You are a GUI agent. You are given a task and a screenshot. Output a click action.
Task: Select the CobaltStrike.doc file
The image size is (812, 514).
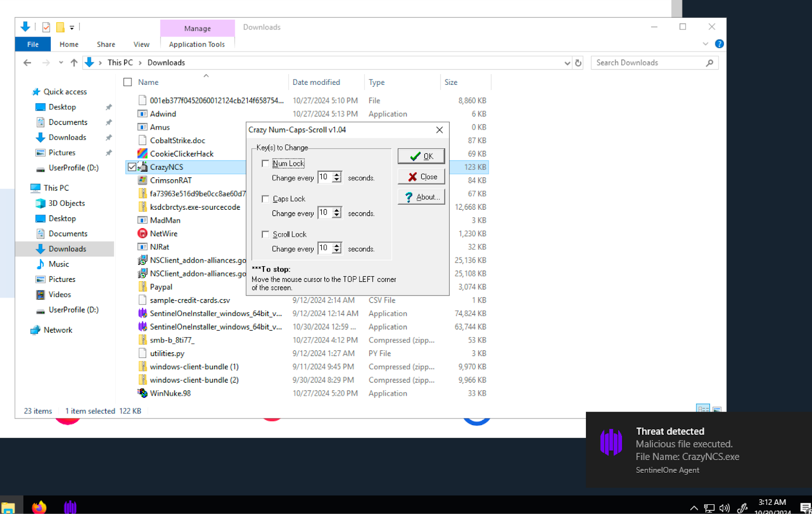click(x=178, y=140)
